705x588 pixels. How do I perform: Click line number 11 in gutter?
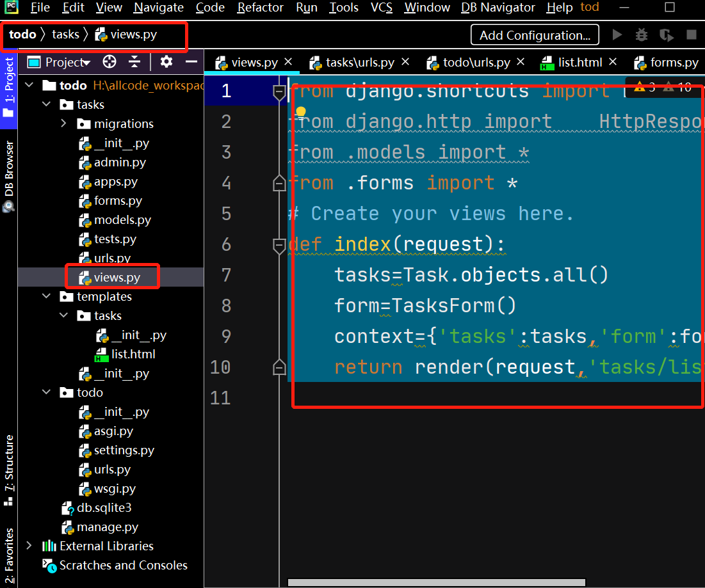tap(220, 398)
